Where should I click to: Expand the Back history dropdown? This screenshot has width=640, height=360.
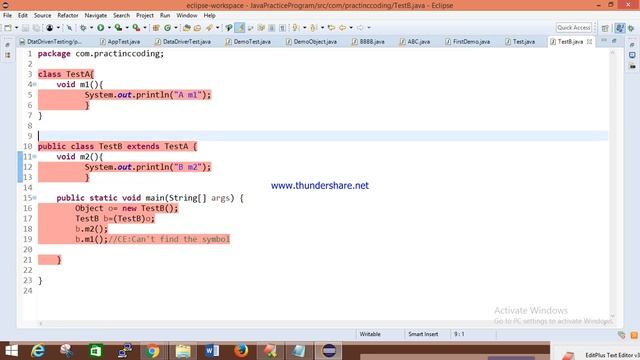351,28
